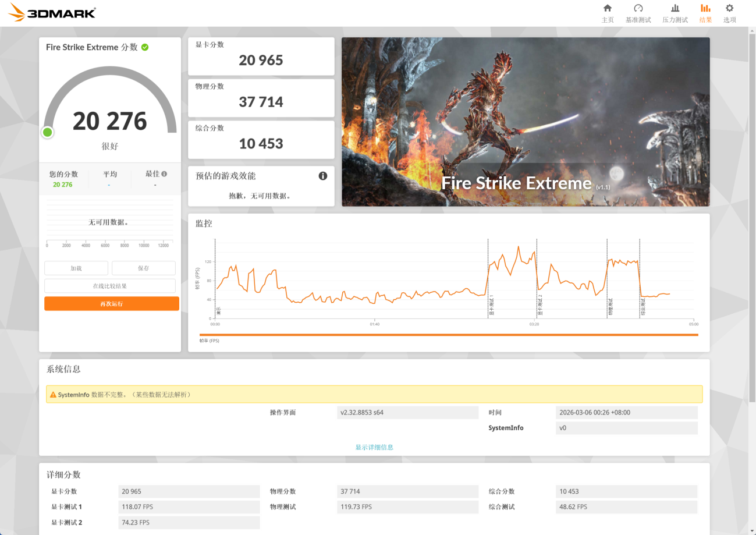This screenshot has height=535, width=756.
Task: Open the Benchmarks (基准测试) gauge icon
Action: (x=638, y=8)
